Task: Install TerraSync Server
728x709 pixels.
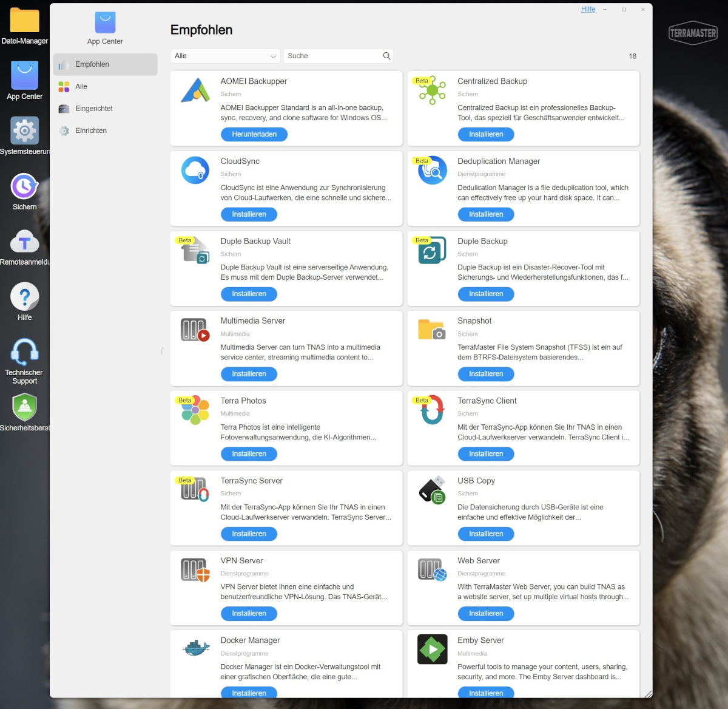Action: coord(249,534)
